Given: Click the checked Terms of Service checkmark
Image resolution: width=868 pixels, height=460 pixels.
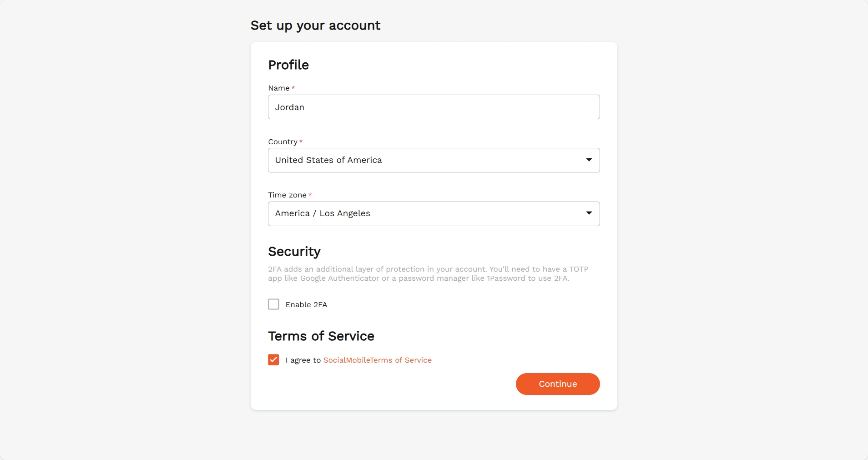Looking at the screenshot, I should 273,360.
